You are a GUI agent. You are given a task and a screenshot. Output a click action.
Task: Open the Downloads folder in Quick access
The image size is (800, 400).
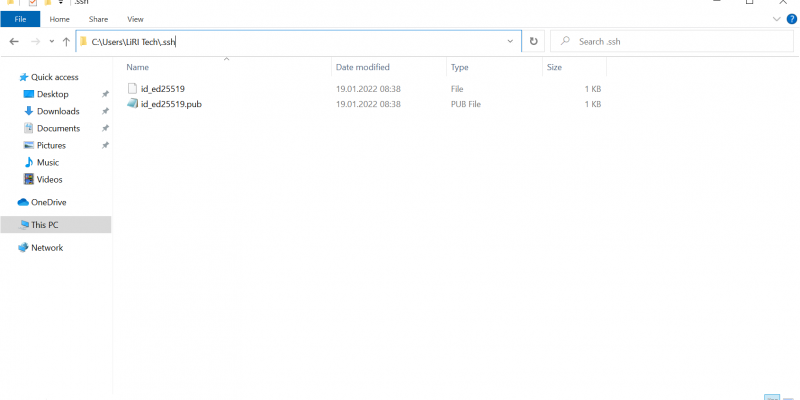pos(57,111)
